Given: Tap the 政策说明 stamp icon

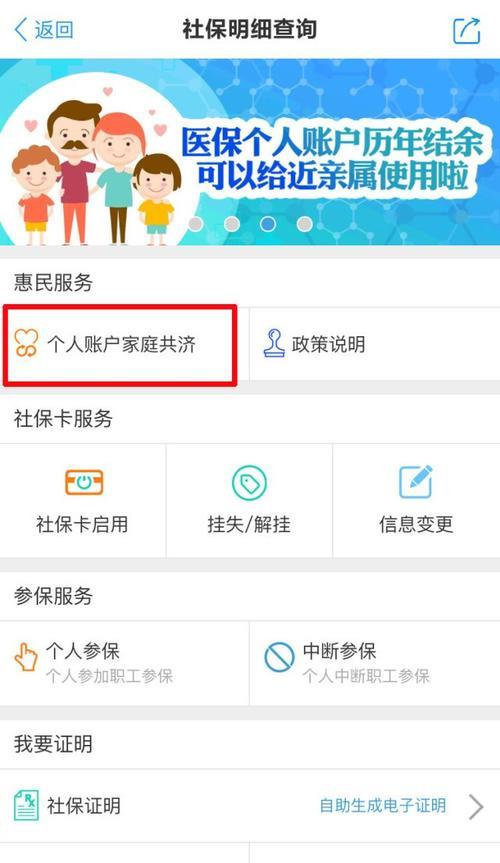Looking at the screenshot, I should (274, 343).
